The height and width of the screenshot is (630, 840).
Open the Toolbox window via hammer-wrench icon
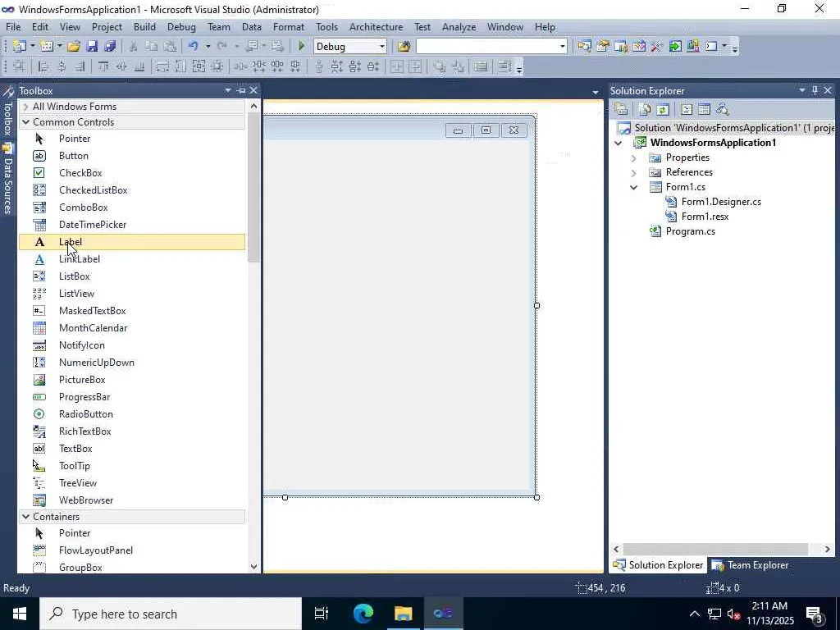(x=657, y=47)
